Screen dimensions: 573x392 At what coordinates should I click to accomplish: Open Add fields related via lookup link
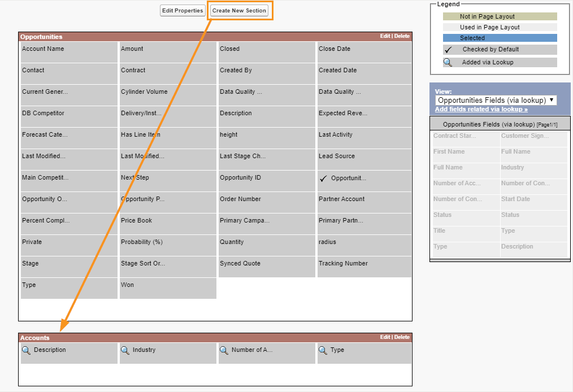pyautogui.click(x=481, y=109)
